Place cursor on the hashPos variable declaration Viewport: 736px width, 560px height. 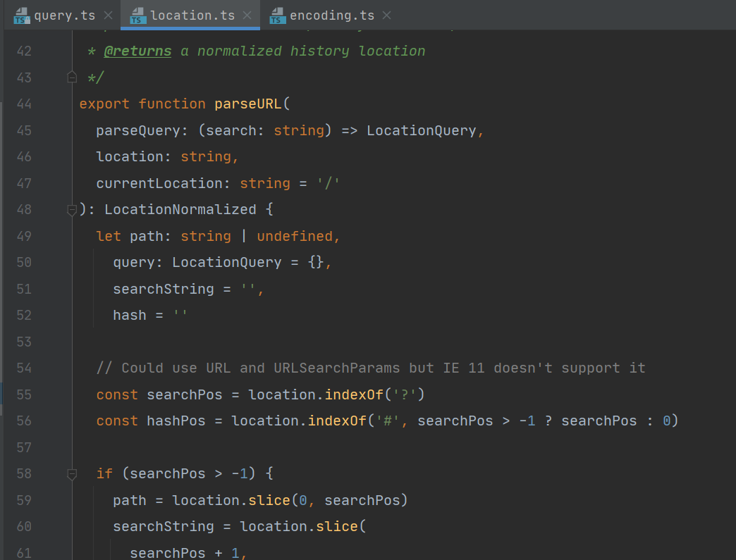point(176,421)
